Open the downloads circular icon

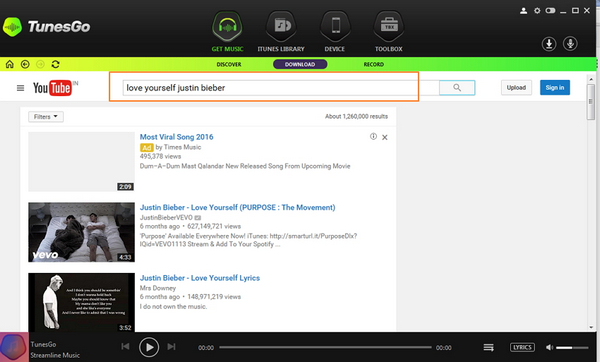(x=549, y=44)
